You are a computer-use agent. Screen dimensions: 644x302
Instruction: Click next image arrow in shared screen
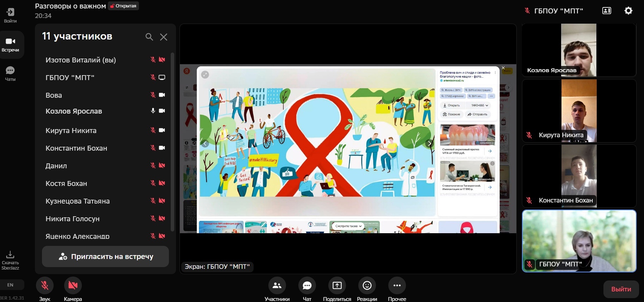coord(429,143)
